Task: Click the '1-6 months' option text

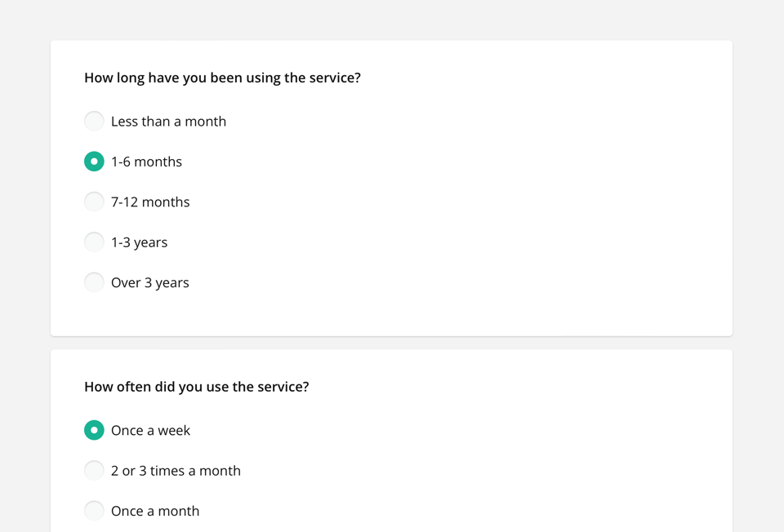Action: [x=146, y=162]
